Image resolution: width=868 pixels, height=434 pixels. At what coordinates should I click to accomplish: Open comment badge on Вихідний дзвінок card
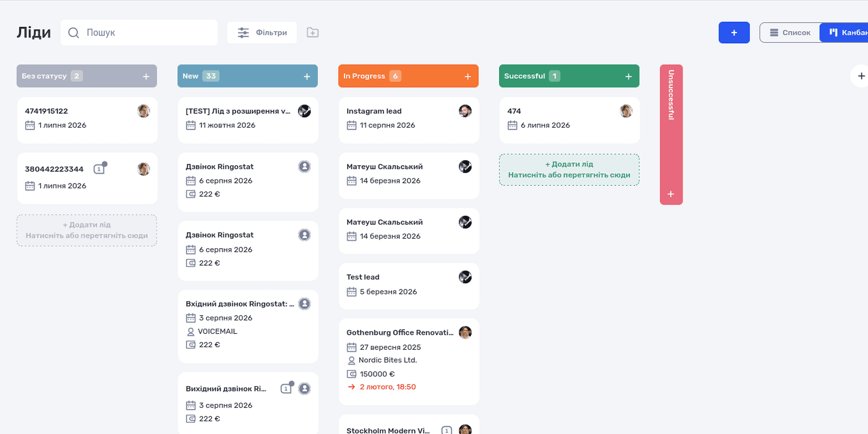click(287, 388)
